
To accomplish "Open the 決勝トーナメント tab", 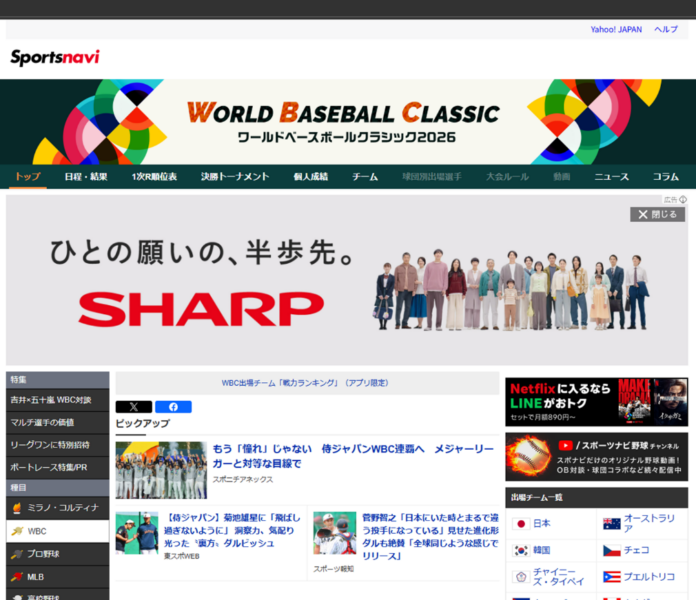I will click(x=235, y=177).
